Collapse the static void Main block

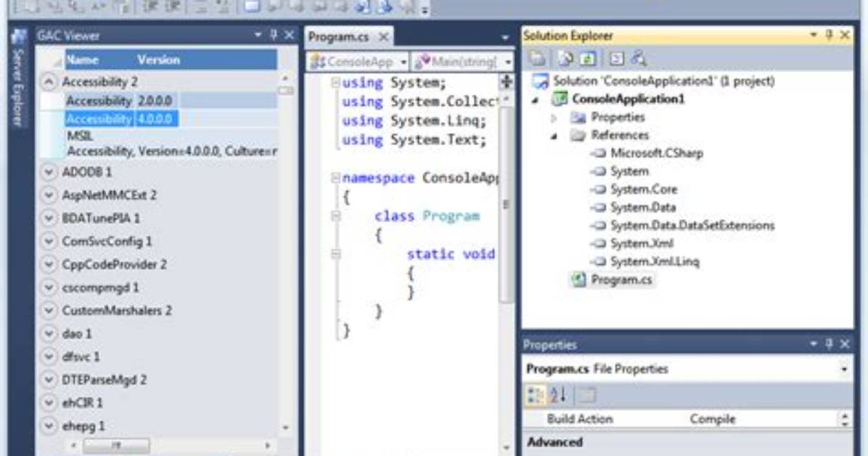coord(335,254)
